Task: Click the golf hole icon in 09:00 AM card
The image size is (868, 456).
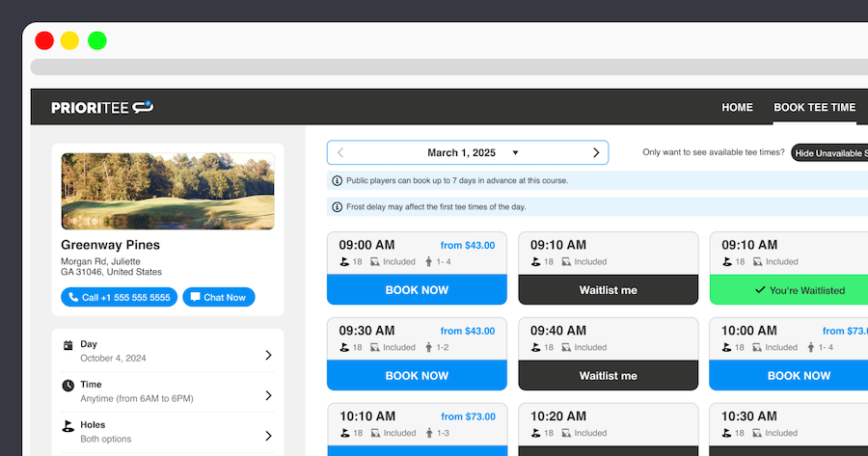Action: (344, 262)
